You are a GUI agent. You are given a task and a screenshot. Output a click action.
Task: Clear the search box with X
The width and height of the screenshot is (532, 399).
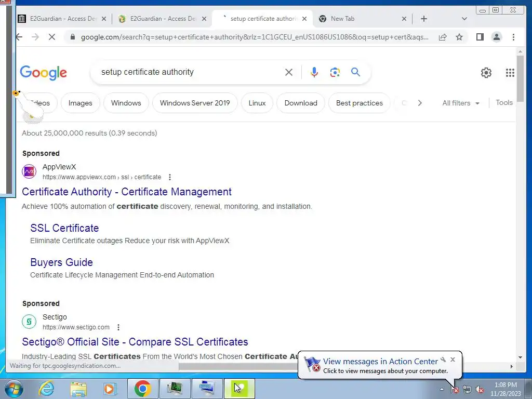pos(289,72)
